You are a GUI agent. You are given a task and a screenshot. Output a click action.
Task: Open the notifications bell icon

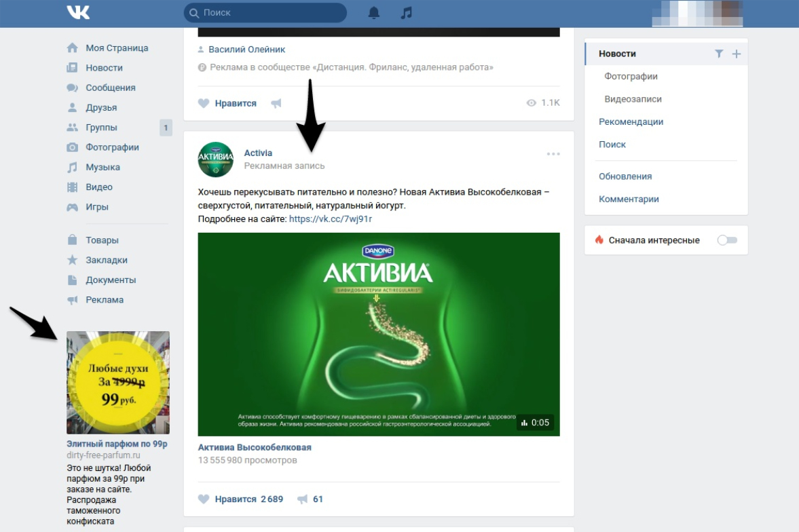pos(374,13)
